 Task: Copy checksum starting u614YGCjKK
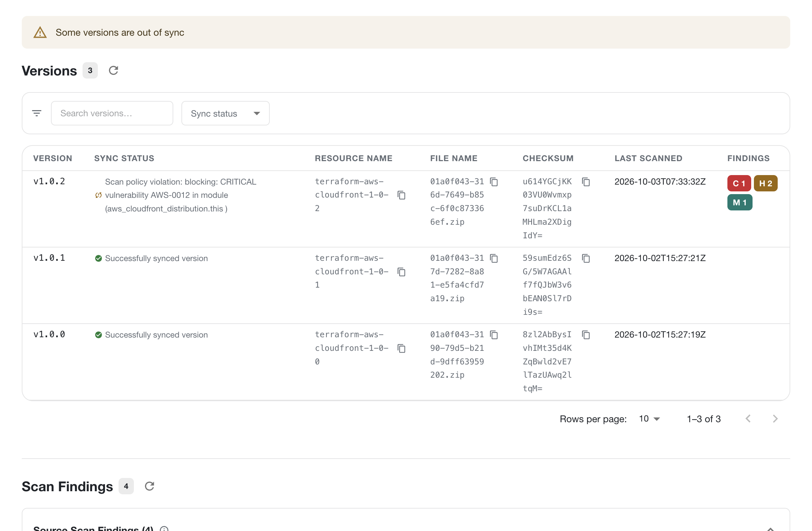pos(586,182)
